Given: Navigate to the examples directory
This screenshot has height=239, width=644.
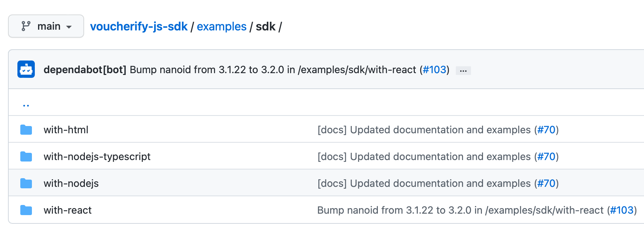Looking at the screenshot, I should 222,26.
